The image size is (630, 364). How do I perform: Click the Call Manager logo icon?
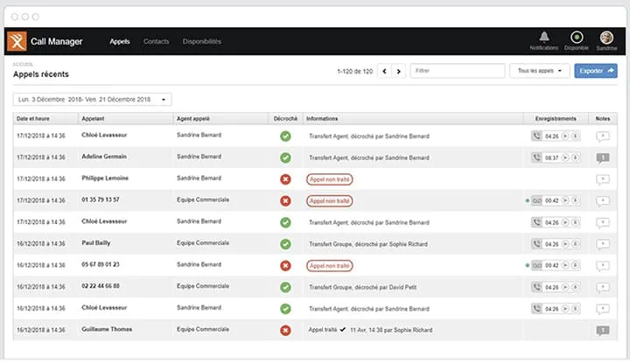[17, 41]
